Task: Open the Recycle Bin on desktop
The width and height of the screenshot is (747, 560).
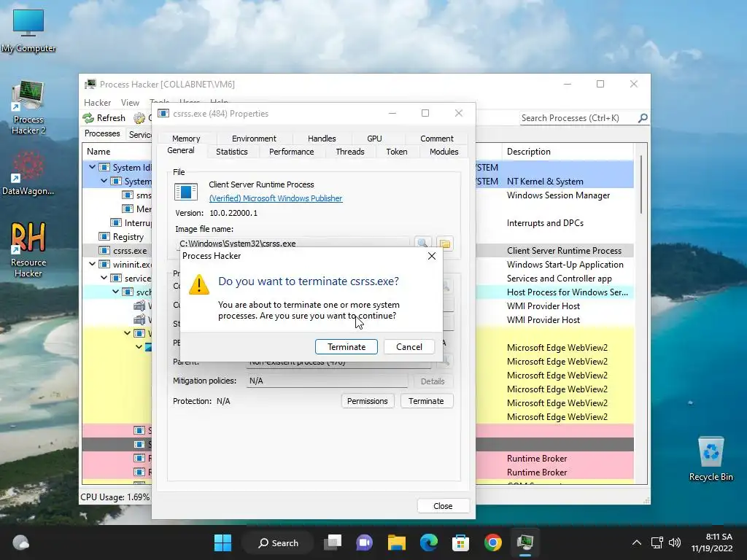Action: coord(711,459)
